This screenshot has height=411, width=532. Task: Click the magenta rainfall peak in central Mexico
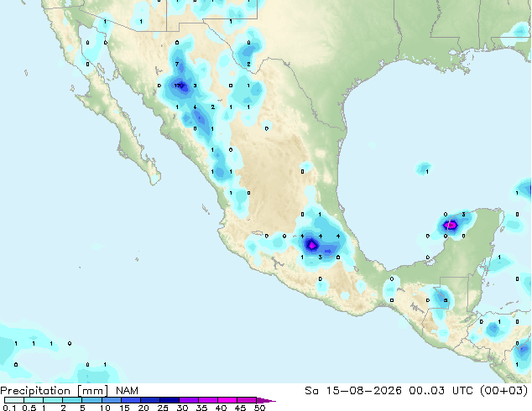312,245
